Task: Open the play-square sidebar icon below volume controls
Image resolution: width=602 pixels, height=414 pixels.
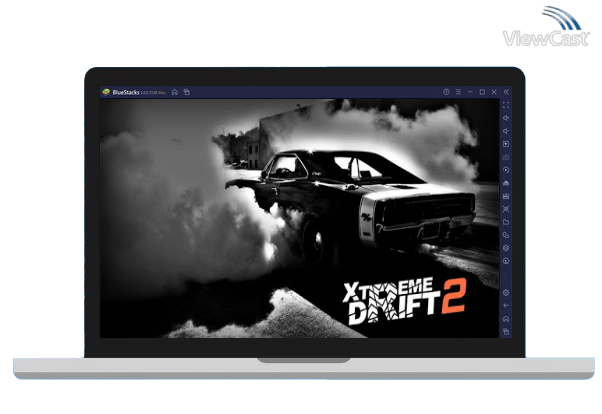Action: click(506, 144)
